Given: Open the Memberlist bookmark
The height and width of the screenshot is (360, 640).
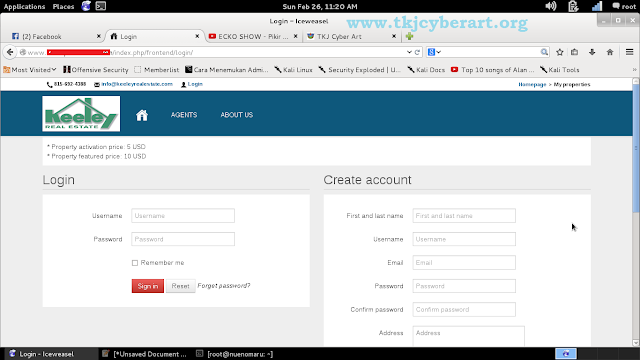Looking at the screenshot, I should [x=157, y=70].
